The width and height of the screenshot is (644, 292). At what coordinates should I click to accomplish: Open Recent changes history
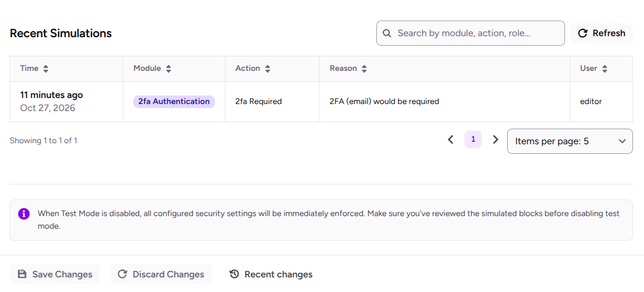pos(271,274)
